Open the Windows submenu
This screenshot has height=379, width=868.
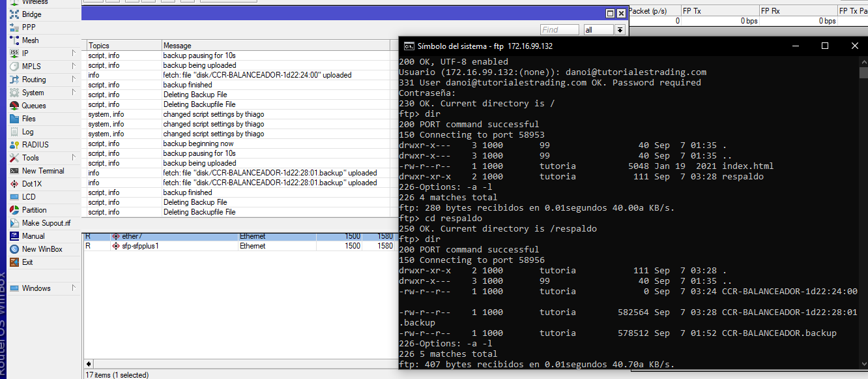[x=36, y=288]
